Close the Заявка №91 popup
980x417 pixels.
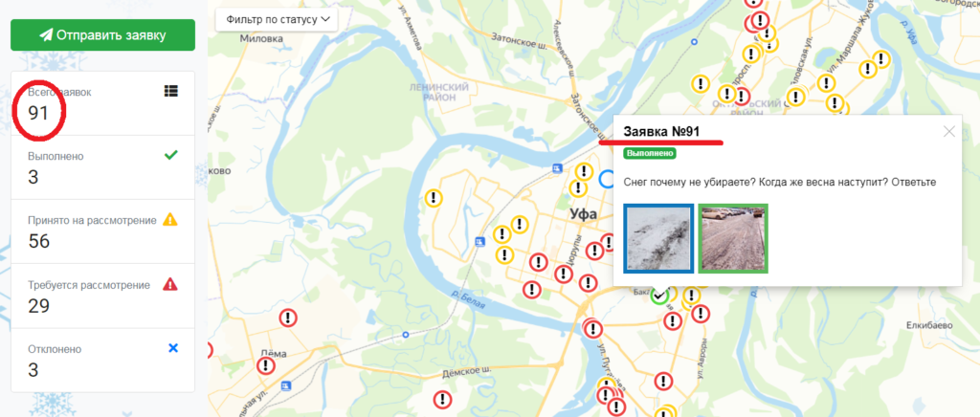coord(949,132)
